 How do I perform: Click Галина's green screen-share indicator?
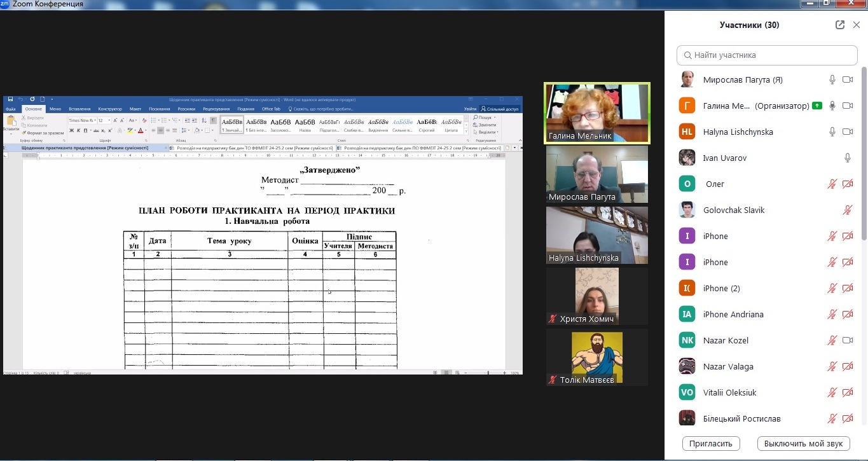click(817, 106)
